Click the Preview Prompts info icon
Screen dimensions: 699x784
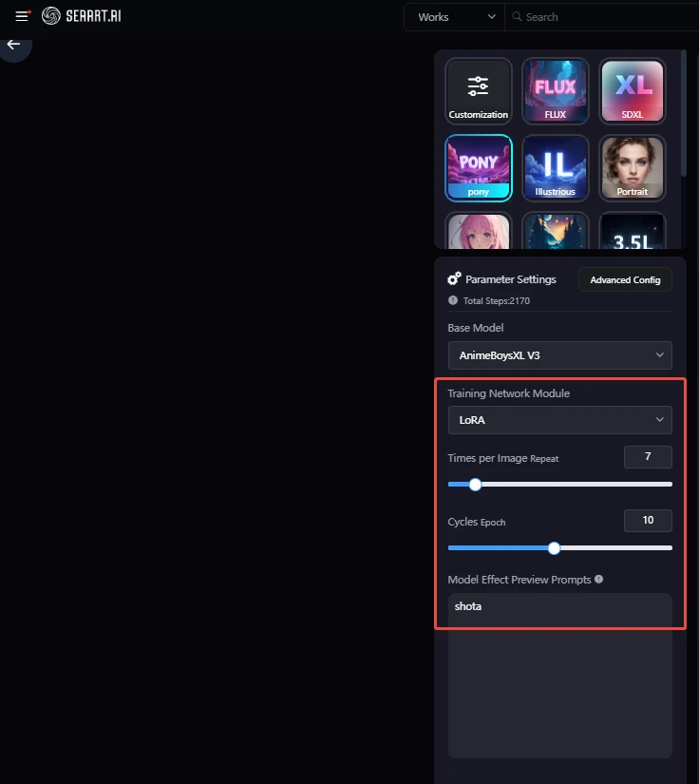tap(598, 579)
